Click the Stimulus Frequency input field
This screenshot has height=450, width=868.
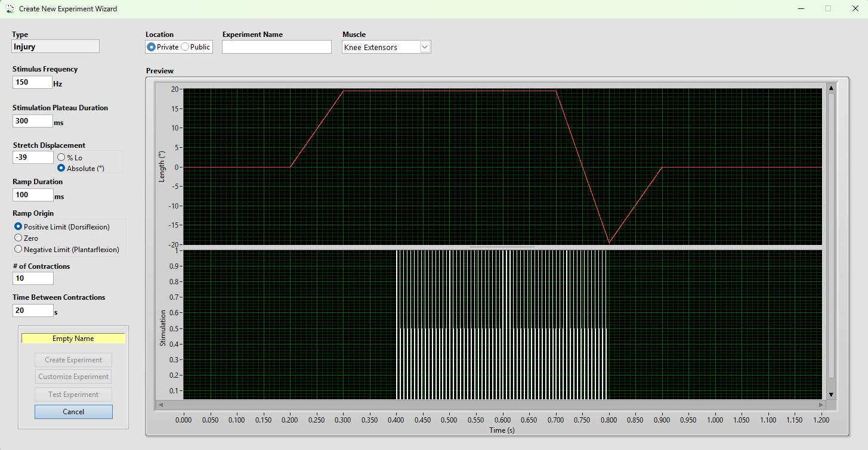click(x=32, y=82)
